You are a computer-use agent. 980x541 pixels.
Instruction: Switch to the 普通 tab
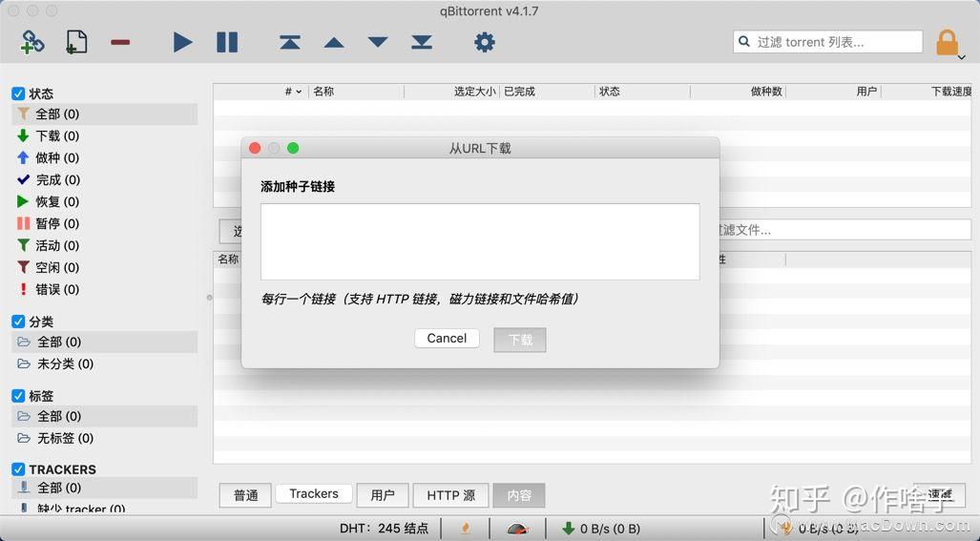(x=245, y=496)
